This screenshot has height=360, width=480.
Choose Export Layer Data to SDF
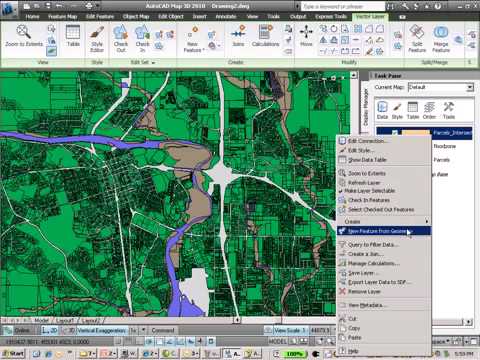(383, 282)
